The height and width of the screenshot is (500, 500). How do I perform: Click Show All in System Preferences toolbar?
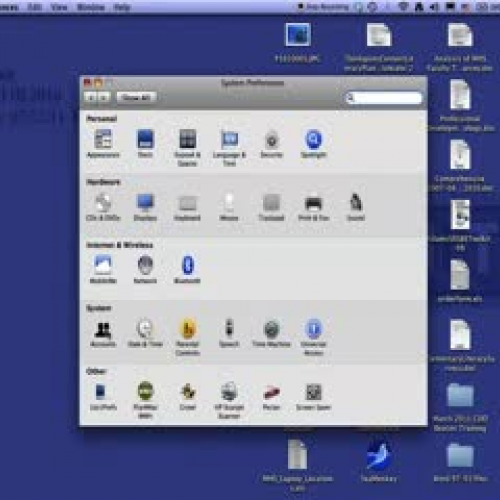[x=136, y=97]
